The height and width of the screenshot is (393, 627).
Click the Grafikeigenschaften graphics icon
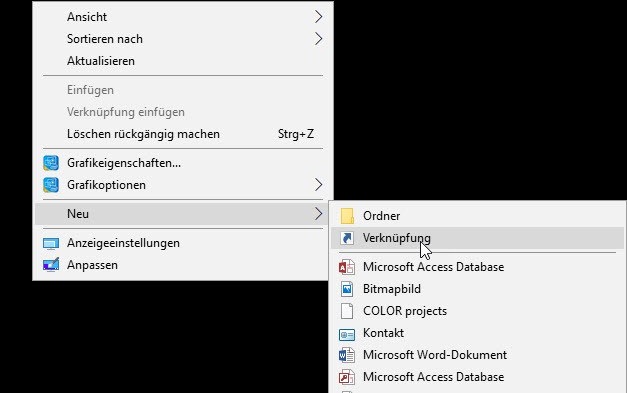coord(51,163)
